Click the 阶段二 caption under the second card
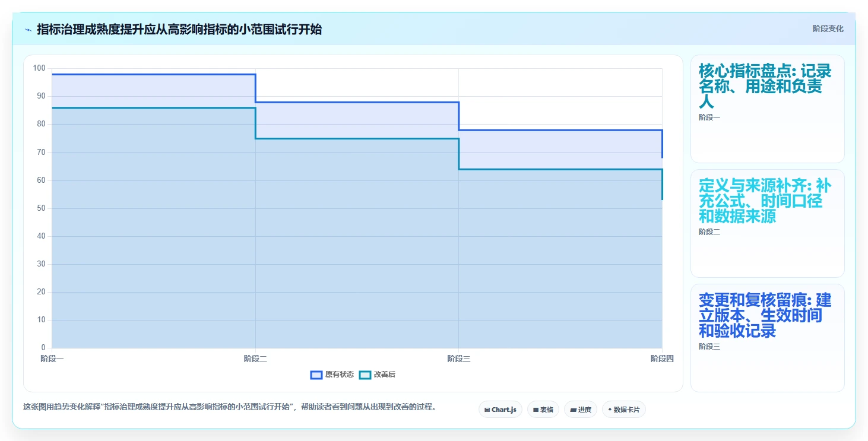868x441 pixels. pos(709,232)
